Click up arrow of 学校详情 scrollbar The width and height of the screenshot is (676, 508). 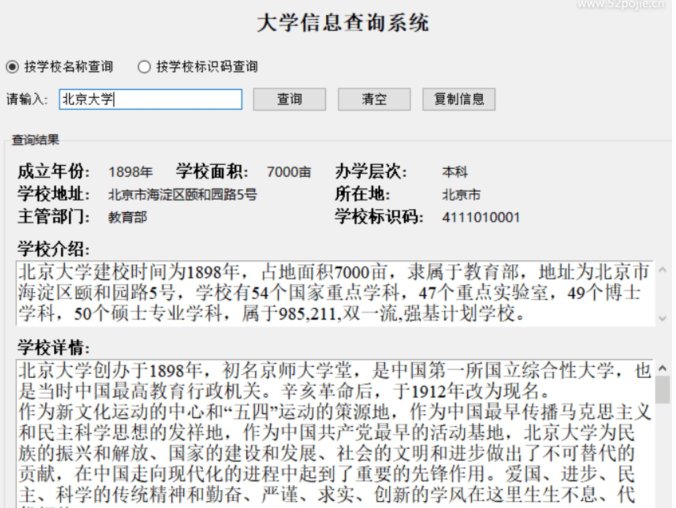pos(663,368)
